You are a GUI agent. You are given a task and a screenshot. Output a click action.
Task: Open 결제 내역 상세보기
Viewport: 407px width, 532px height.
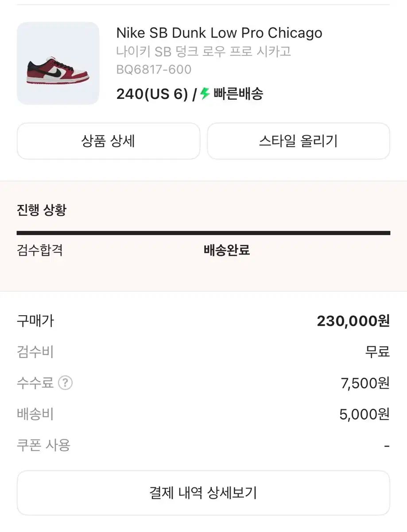203,493
